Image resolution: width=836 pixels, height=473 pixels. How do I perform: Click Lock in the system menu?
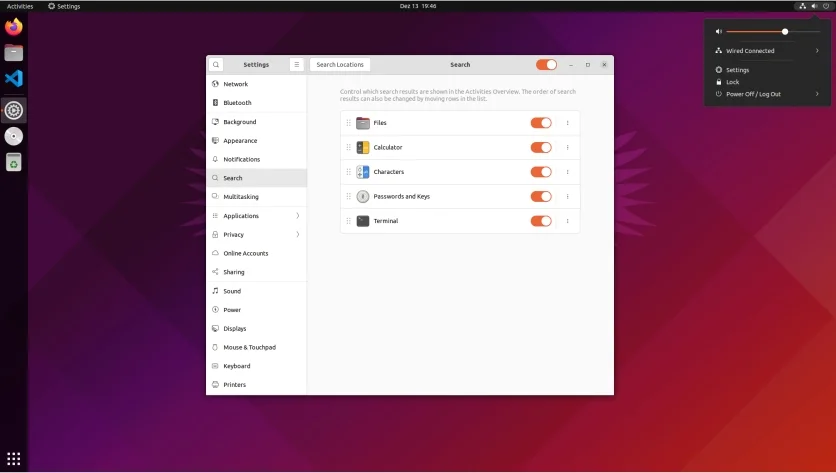point(733,82)
